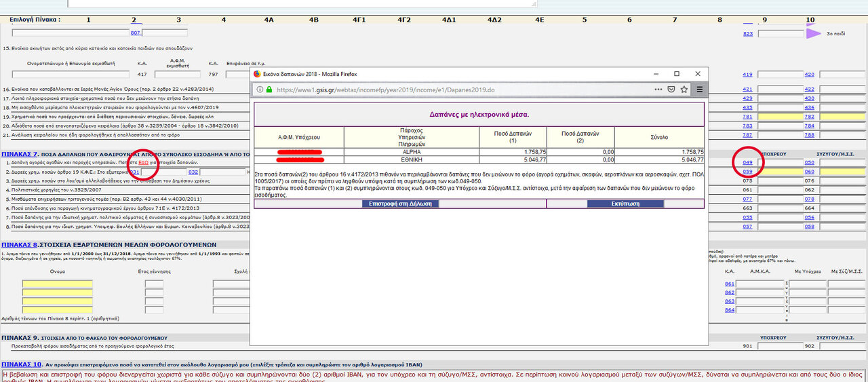The width and height of the screenshot is (868, 382).
Task: Click Εκτύπωση button in popup
Action: click(625, 204)
